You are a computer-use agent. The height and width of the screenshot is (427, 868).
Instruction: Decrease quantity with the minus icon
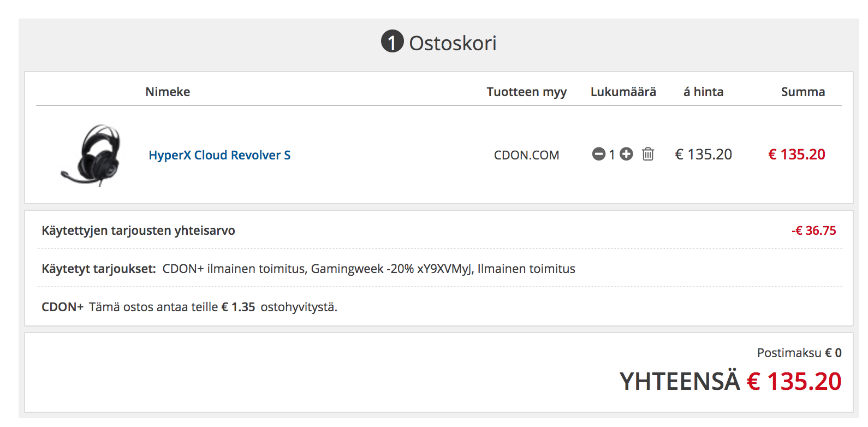(x=598, y=154)
